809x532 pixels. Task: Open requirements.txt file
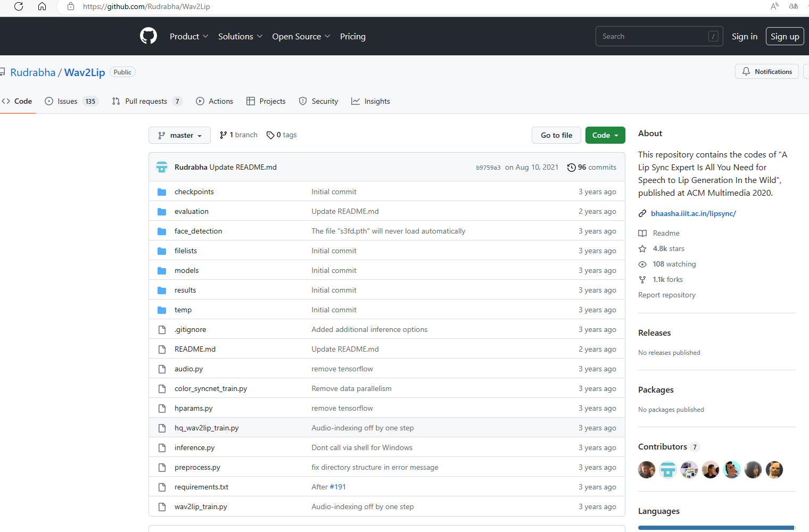click(201, 487)
